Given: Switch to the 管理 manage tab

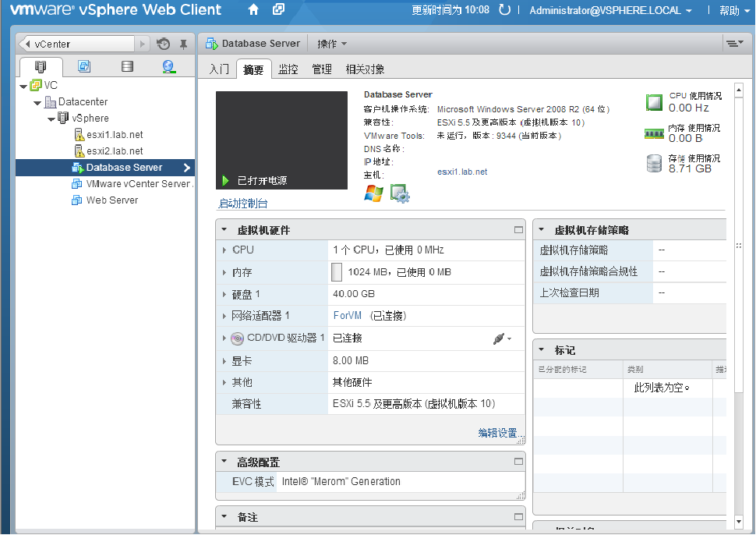Looking at the screenshot, I should [x=322, y=69].
